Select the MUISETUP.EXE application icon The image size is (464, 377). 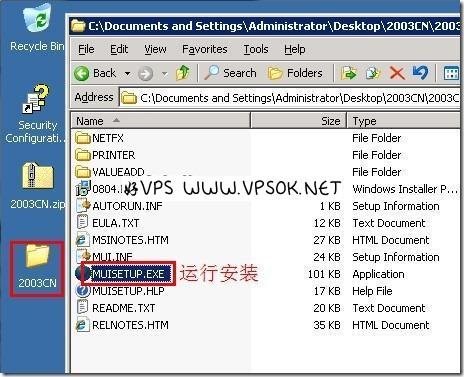(x=82, y=273)
